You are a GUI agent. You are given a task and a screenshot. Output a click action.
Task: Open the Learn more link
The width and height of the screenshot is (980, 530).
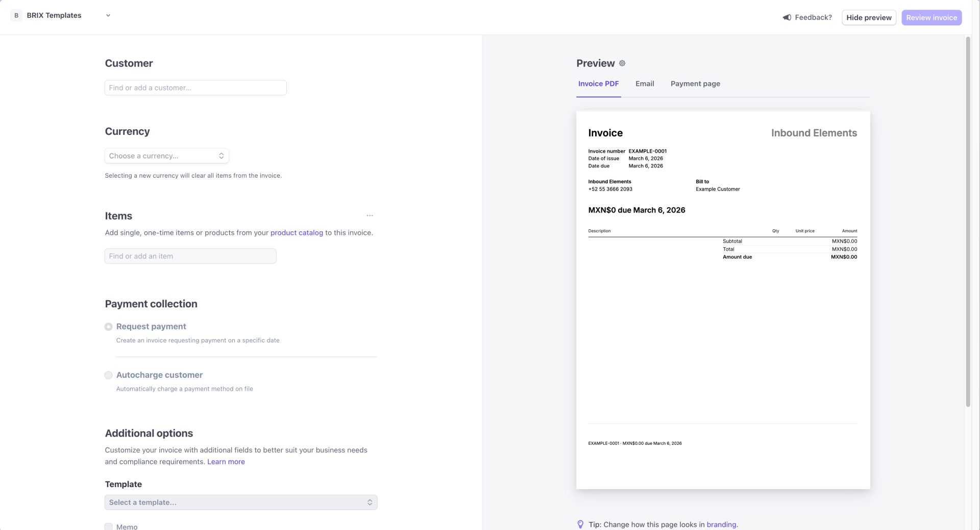(226, 462)
